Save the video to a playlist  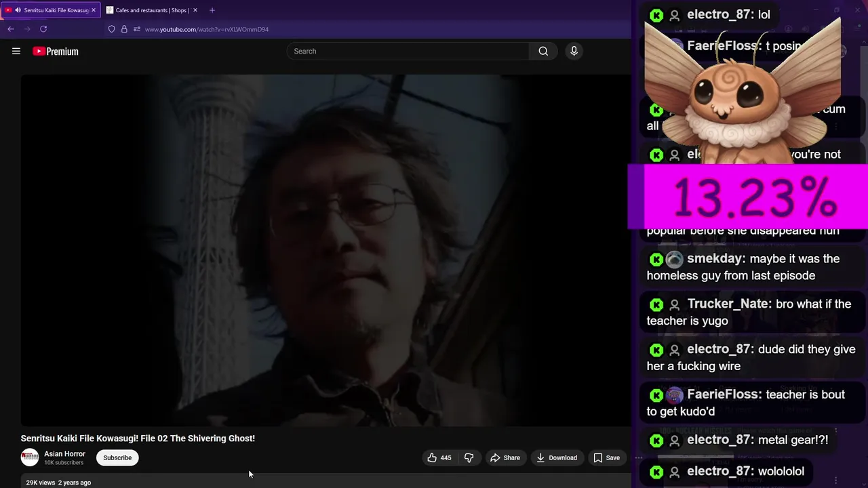click(x=606, y=457)
